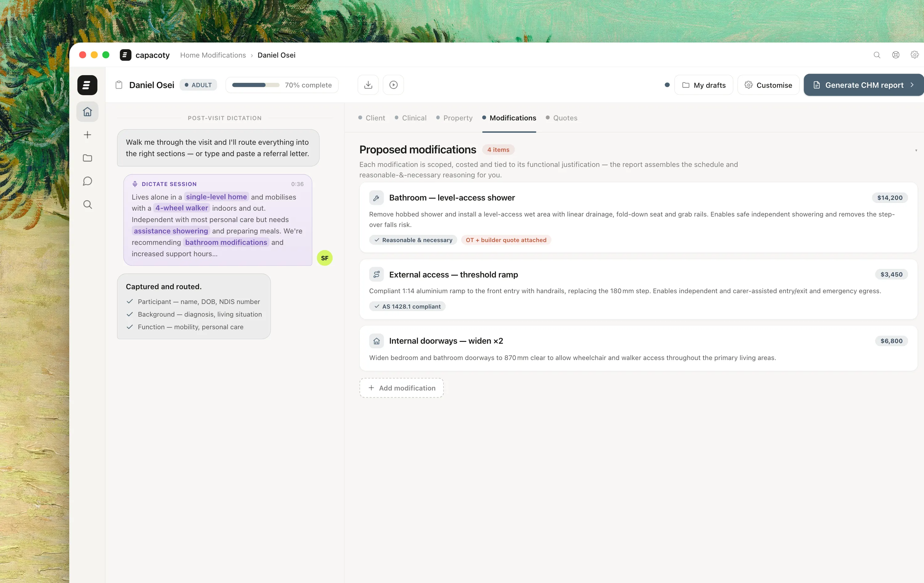Open Bathroom — level-access shower card title
This screenshot has height=583, width=924.
(452, 198)
